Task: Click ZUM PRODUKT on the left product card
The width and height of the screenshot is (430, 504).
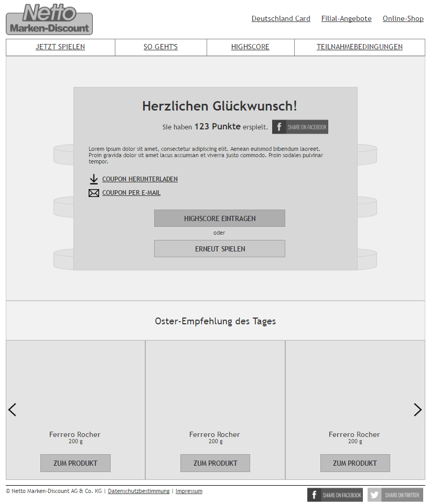Action: coord(76,463)
